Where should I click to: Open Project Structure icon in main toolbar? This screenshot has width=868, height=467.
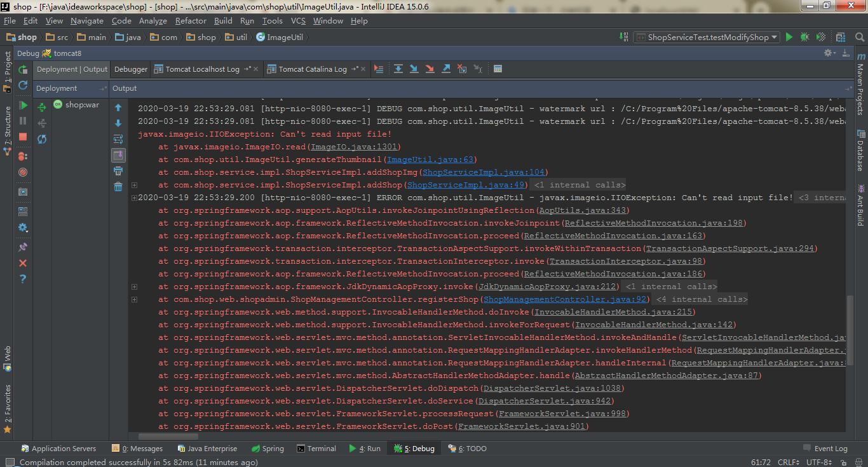click(841, 37)
